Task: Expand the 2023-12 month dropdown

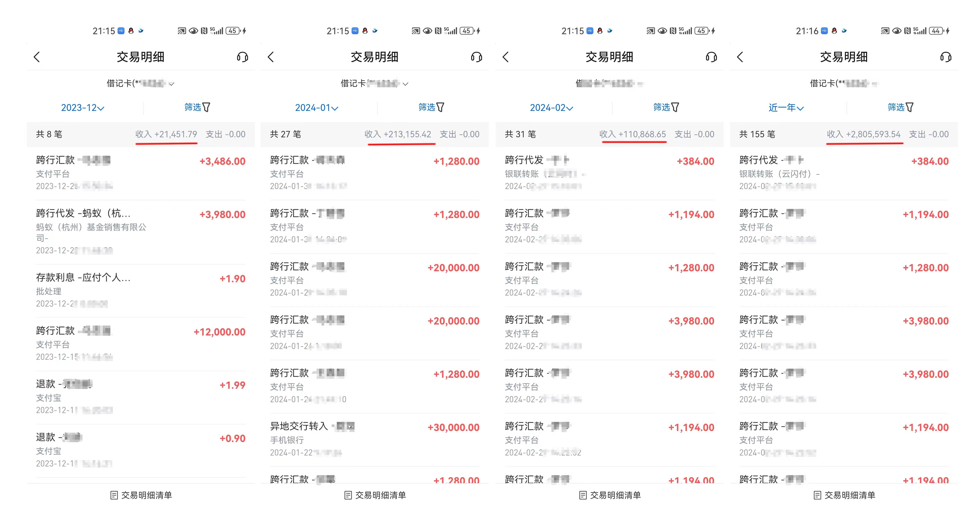Action: pos(83,108)
